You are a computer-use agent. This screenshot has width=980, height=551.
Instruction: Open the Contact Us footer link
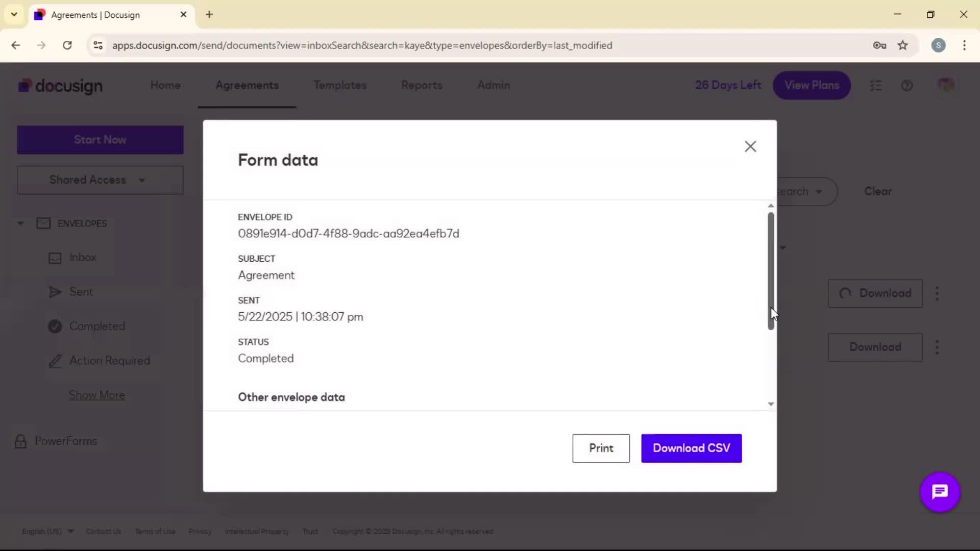(104, 531)
